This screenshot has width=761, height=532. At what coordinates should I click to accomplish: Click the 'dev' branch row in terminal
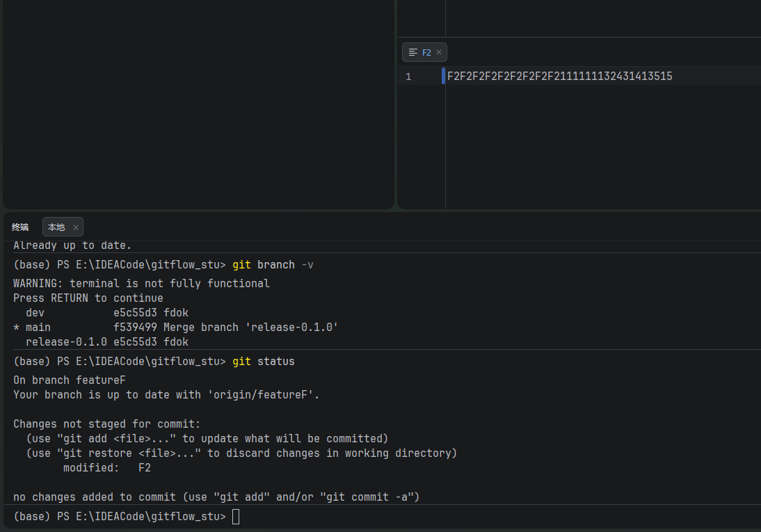click(106, 313)
